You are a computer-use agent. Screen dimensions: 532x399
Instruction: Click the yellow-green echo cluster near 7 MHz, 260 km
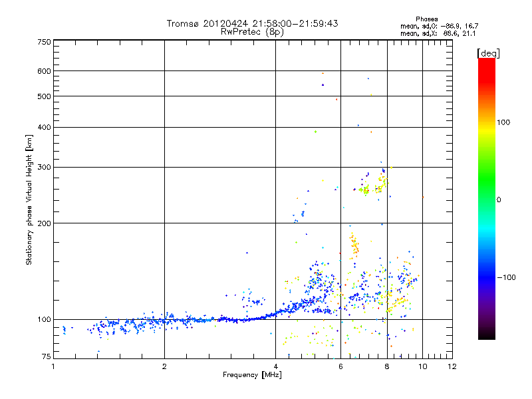[x=364, y=190]
